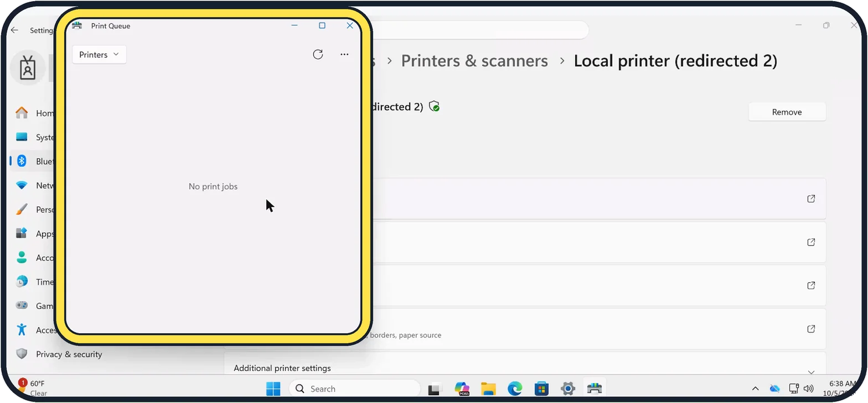Navigate to the Printers & scanners breadcrumb

[x=474, y=61]
